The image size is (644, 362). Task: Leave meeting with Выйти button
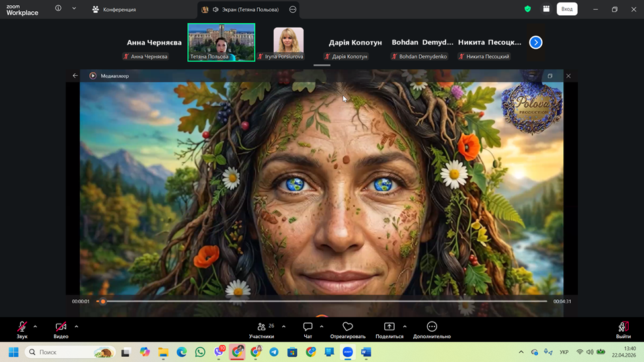pos(623,330)
